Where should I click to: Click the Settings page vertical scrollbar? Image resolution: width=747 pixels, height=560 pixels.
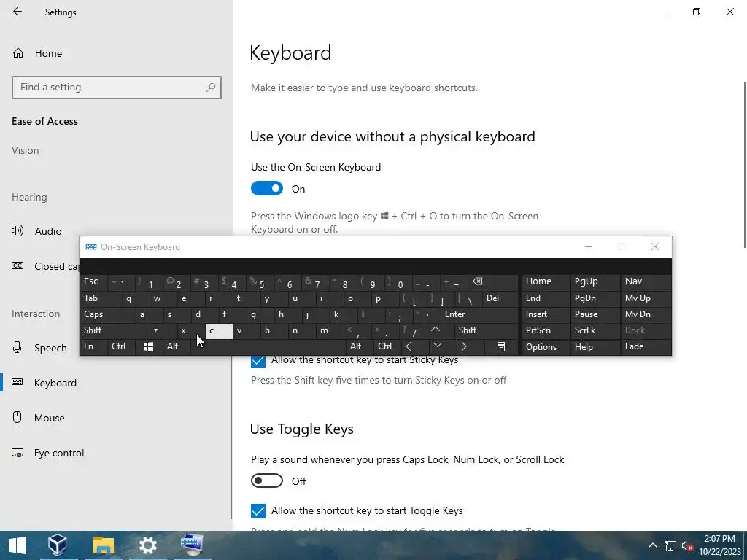pos(744,164)
